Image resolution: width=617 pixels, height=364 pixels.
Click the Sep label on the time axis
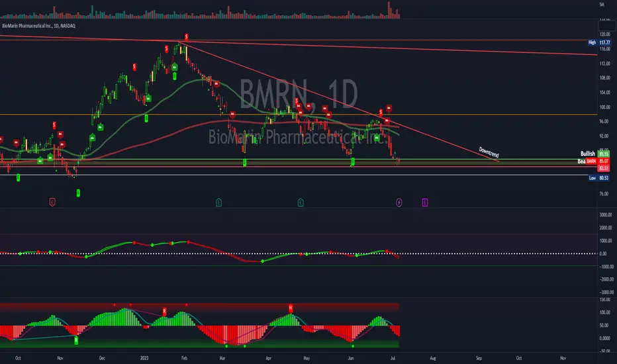click(x=479, y=358)
